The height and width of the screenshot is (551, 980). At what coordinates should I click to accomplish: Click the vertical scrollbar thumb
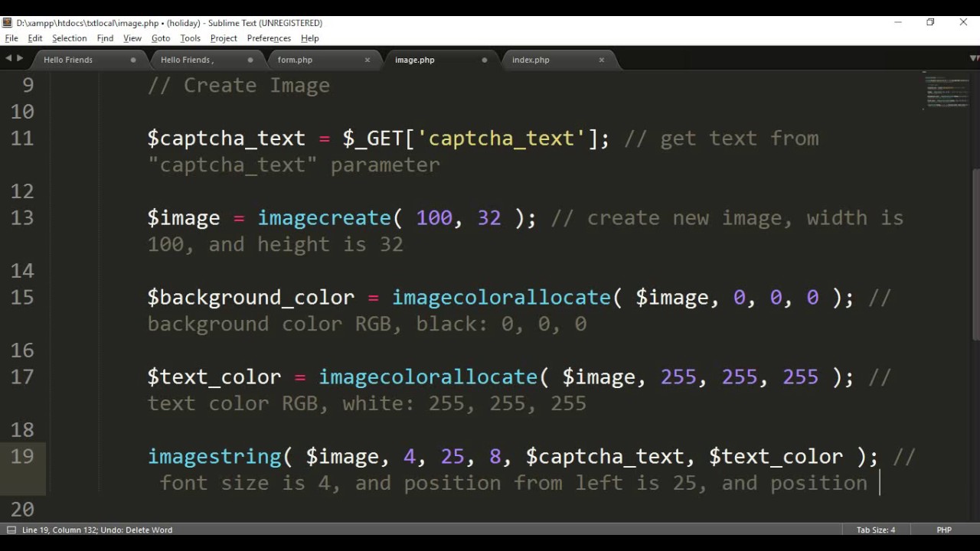point(975,253)
